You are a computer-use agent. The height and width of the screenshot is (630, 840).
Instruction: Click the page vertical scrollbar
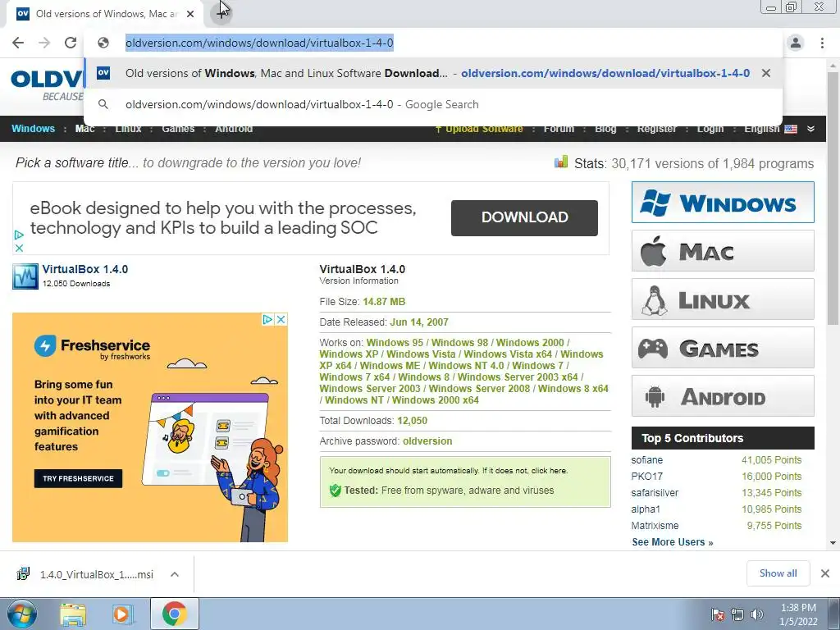point(833,199)
